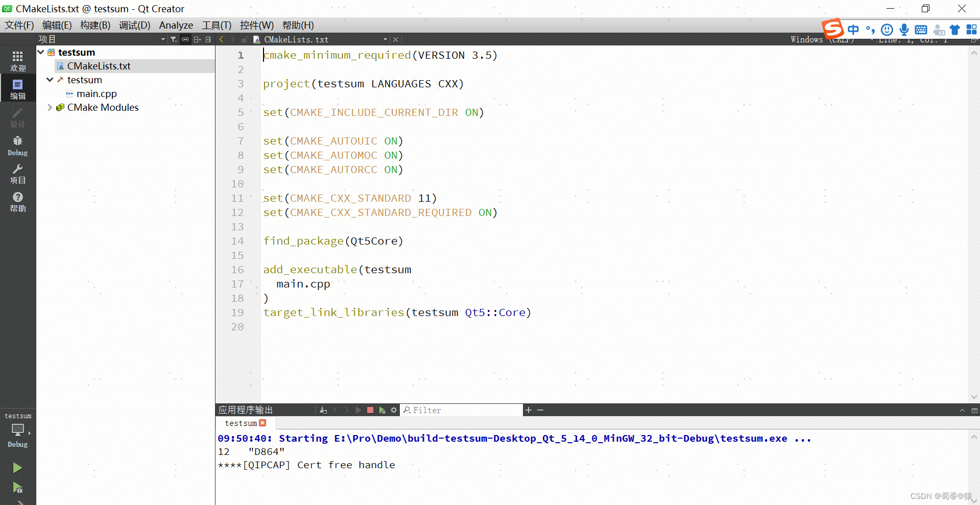Open 构建(B) menu
Viewport: 980px width, 505px height.
tap(95, 25)
